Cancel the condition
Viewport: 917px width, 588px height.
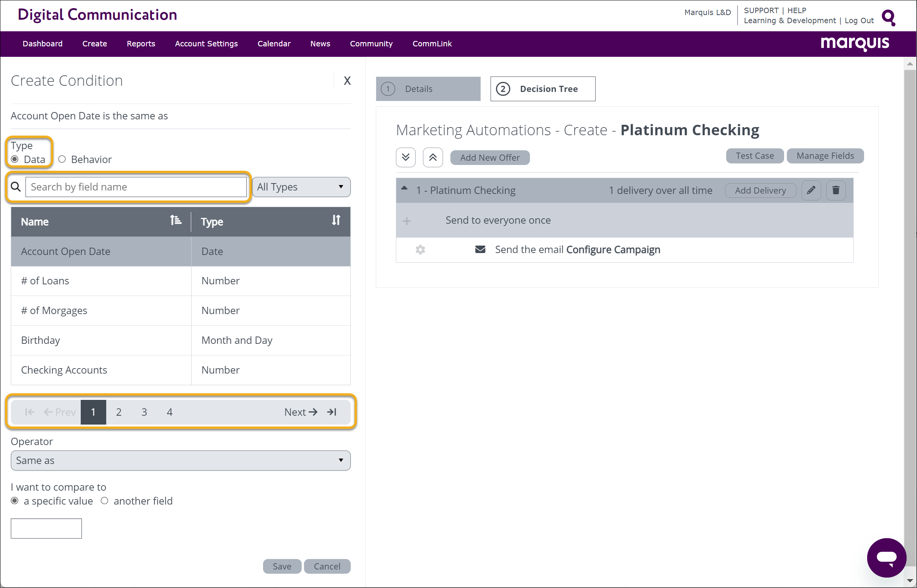click(327, 566)
